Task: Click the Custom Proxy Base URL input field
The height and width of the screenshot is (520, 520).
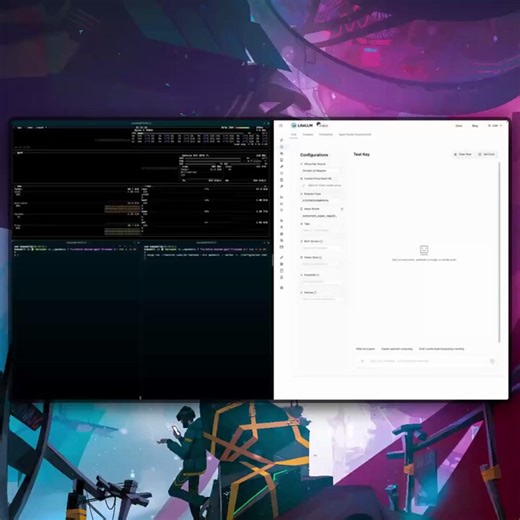Action: coord(322,185)
